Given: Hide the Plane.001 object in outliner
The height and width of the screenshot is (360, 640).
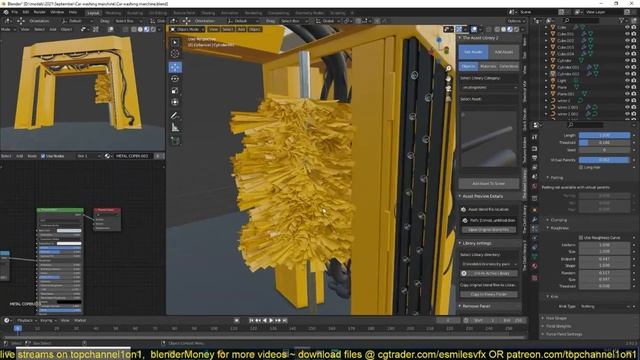Looking at the screenshot, I should 627,94.
